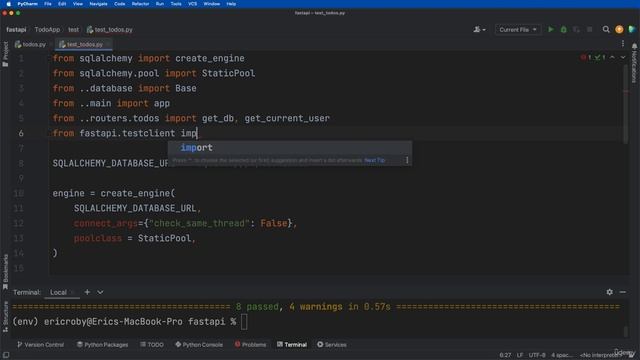Click the TodoApp breadcrumb
The height and width of the screenshot is (360, 640).
point(47,29)
